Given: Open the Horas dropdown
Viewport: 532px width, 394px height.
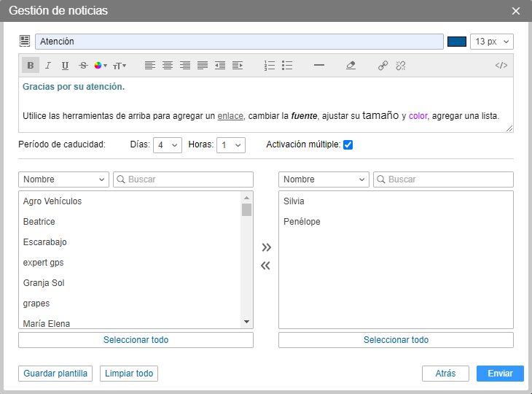Looking at the screenshot, I should (231, 145).
